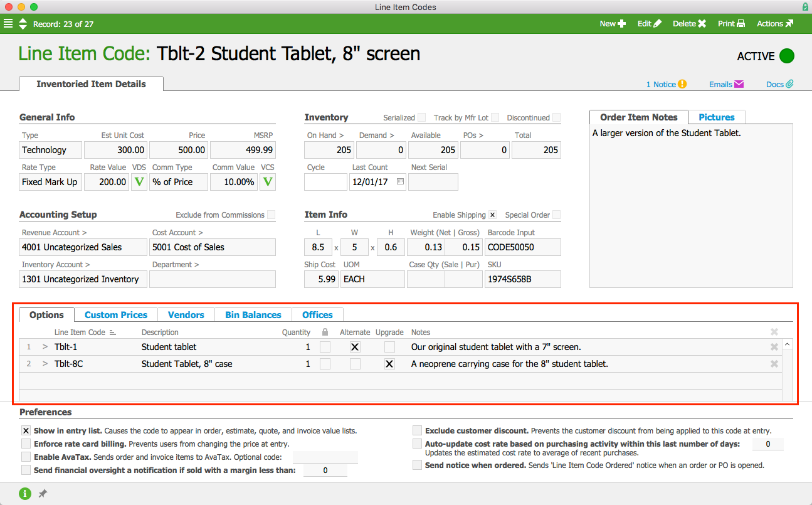Image resolution: width=812 pixels, height=505 pixels.
Task: Delete the Tblt-8C option row
Action: (x=774, y=364)
